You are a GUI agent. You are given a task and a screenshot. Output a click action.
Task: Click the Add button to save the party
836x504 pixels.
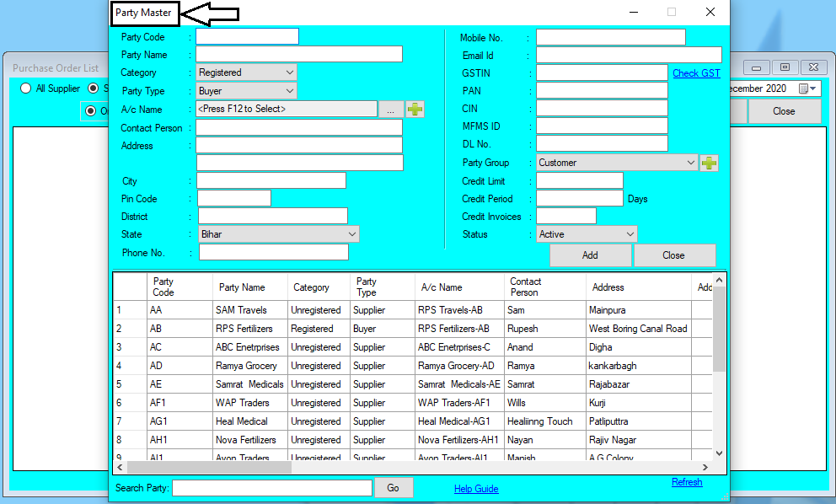[x=590, y=255]
